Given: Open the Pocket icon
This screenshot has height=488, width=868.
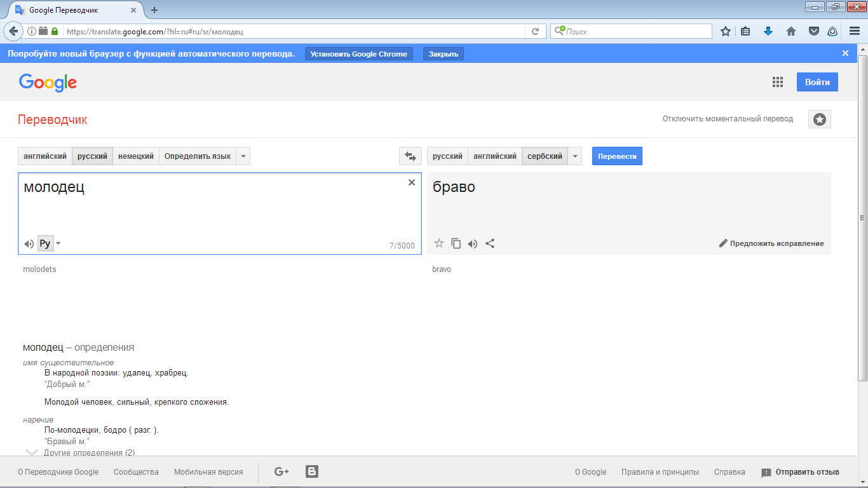Looking at the screenshot, I should pyautogui.click(x=813, y=31).
